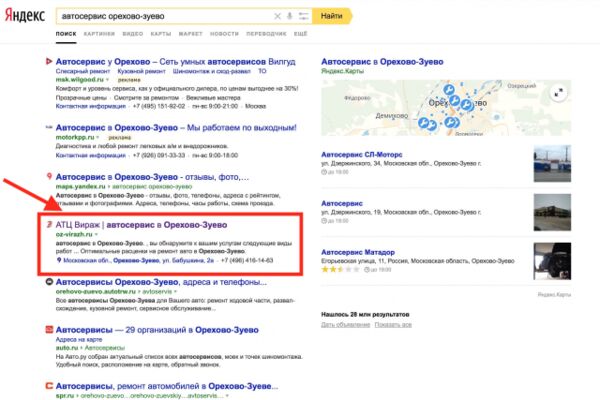Activate voice search microphone icon

[290, 16]
